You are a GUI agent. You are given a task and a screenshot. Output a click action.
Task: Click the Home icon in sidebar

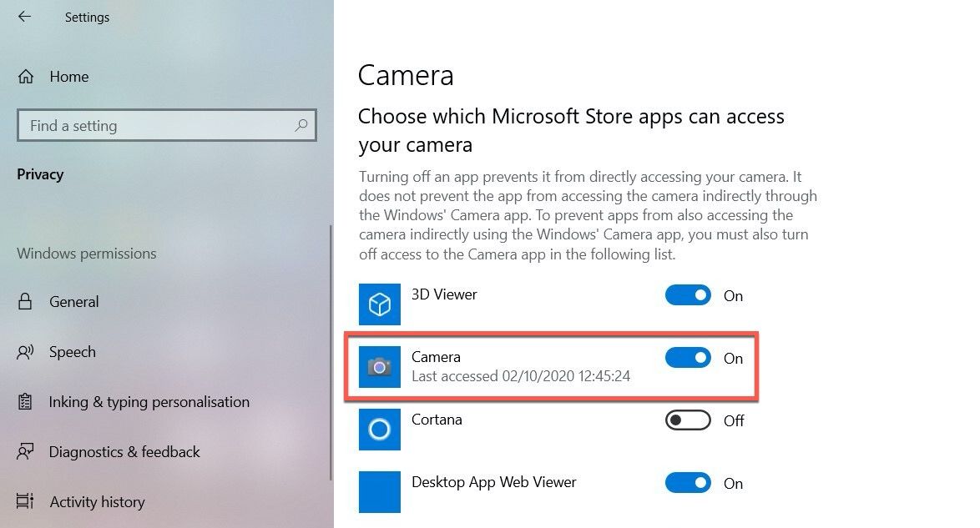pos(26,77)
